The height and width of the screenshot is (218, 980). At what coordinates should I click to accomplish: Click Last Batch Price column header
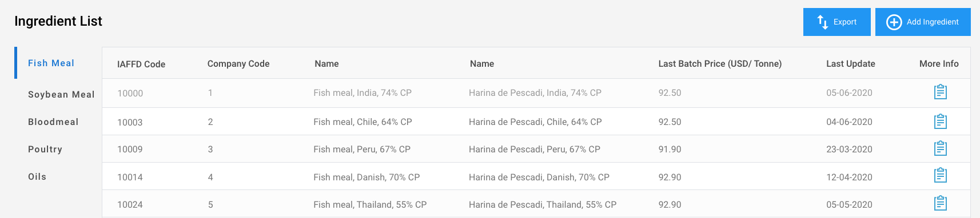tap(720, 63)
